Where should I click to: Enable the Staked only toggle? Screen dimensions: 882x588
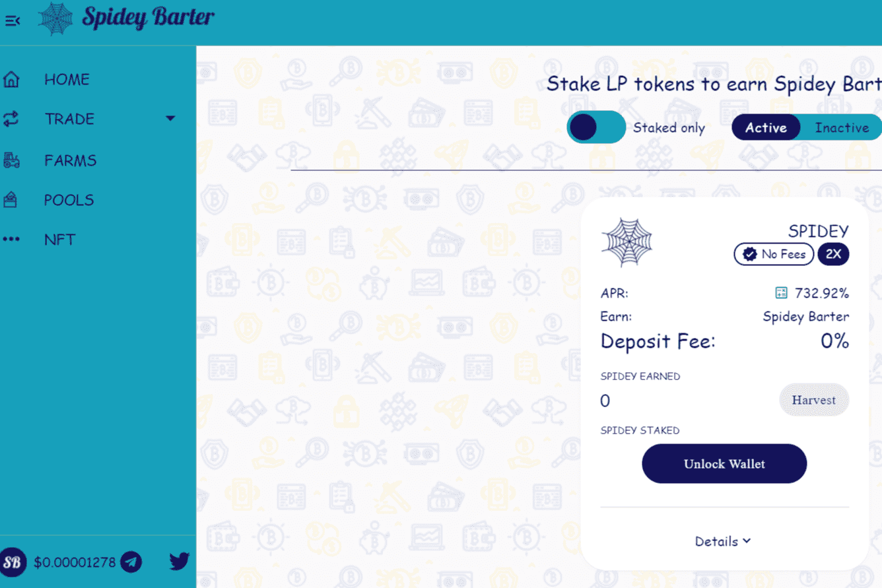tap(596, 127)
